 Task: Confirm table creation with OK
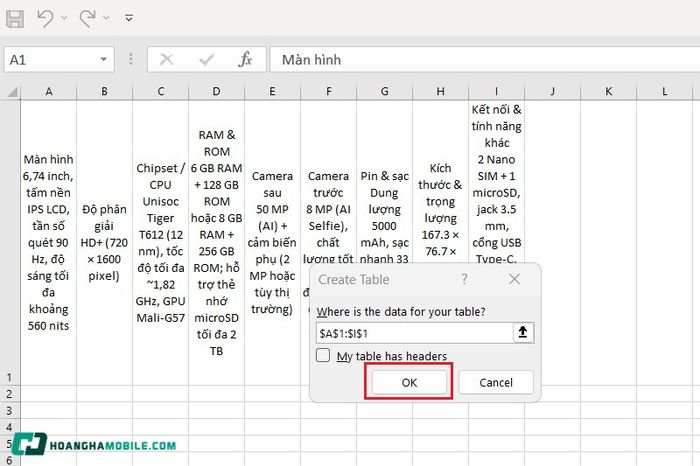pos(409,382)
